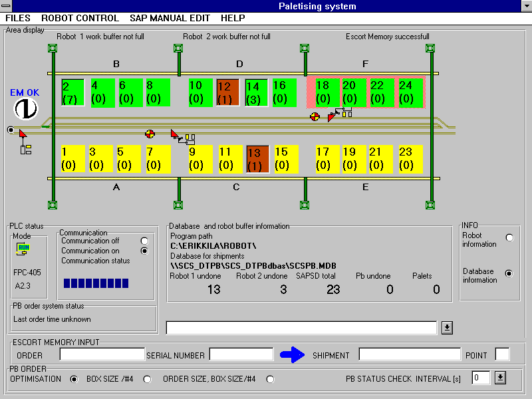Click the PB status interval value field
The width and height of the screenshot is (532, 399).
click(x=481, y=378)
